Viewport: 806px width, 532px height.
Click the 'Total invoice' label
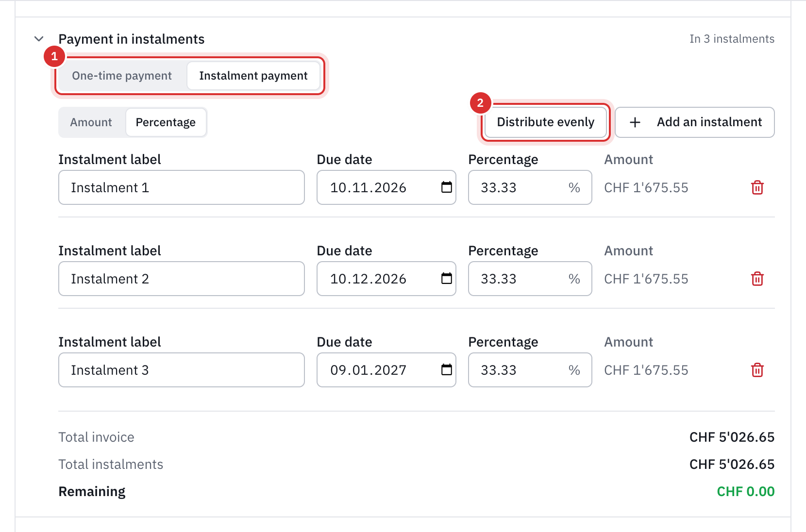(x=97, y=437)
